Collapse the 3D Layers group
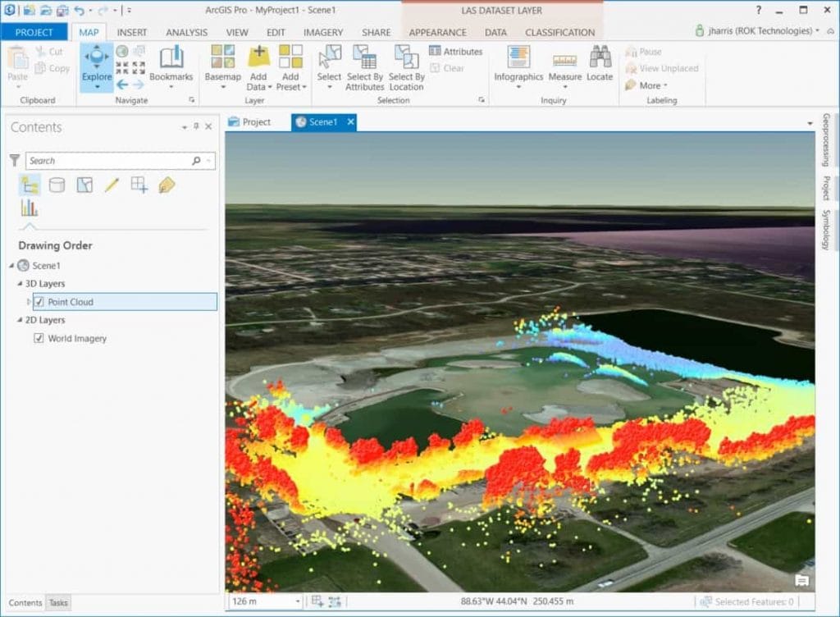The image size is (840, 617). 20,284
